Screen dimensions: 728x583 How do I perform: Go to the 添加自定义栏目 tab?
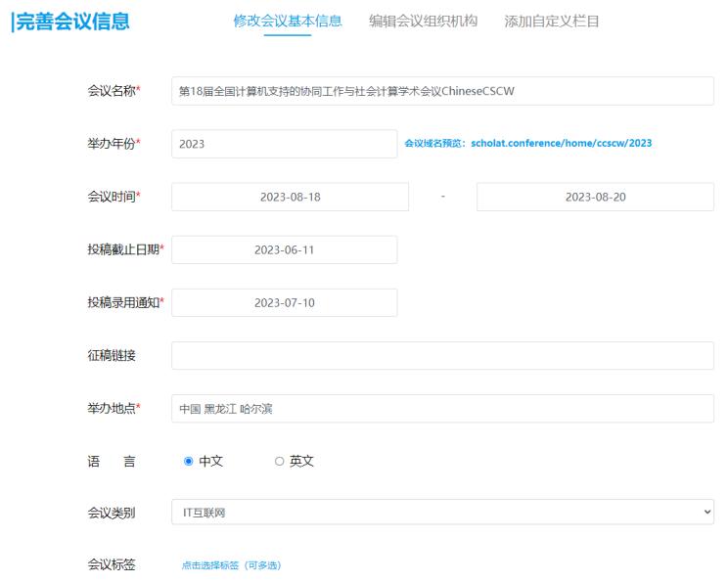pyautogui.click(x=552, y=22)
